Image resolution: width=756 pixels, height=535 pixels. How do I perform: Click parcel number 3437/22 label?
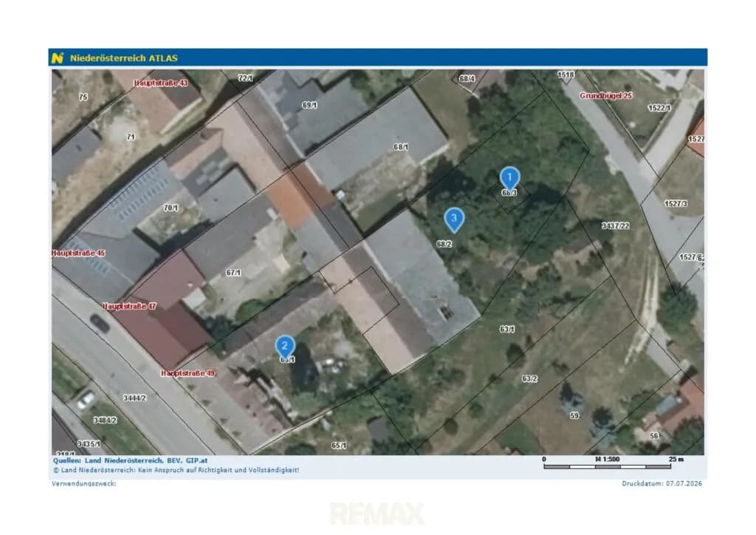[x=616, y=226]
